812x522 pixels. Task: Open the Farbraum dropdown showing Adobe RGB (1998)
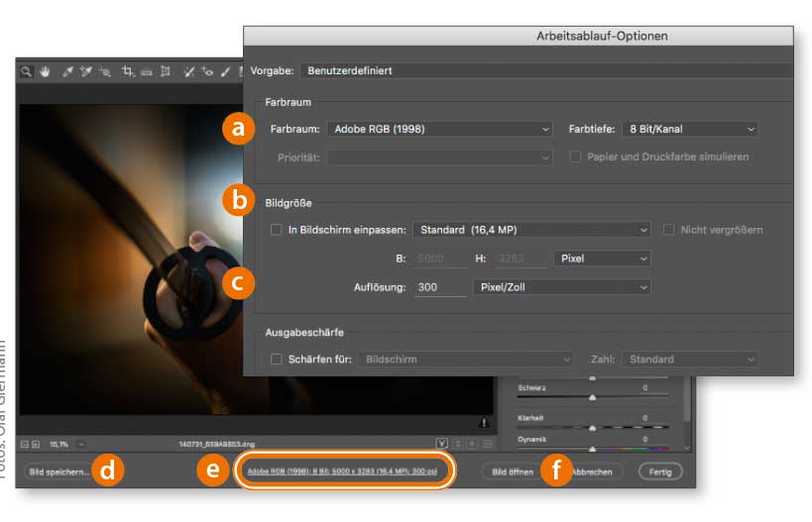tap(440, 129)
